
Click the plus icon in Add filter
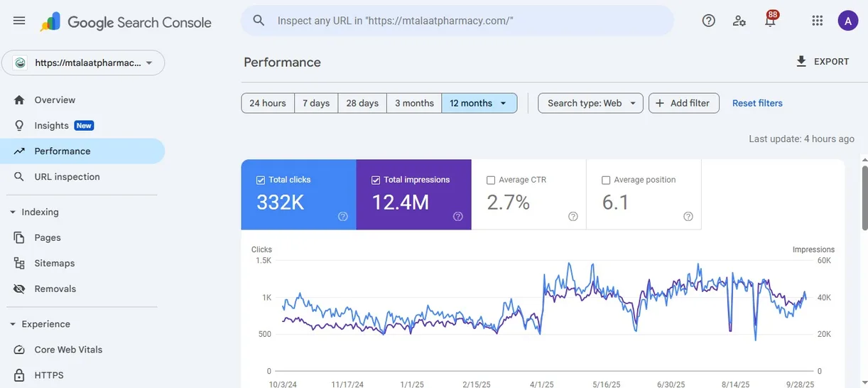pos(660,103)
